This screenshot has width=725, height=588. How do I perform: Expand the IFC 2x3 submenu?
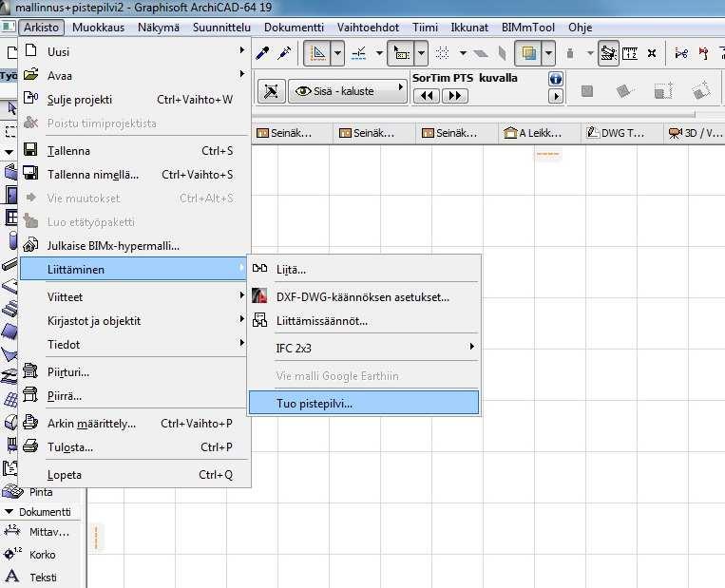click(364, 348)
